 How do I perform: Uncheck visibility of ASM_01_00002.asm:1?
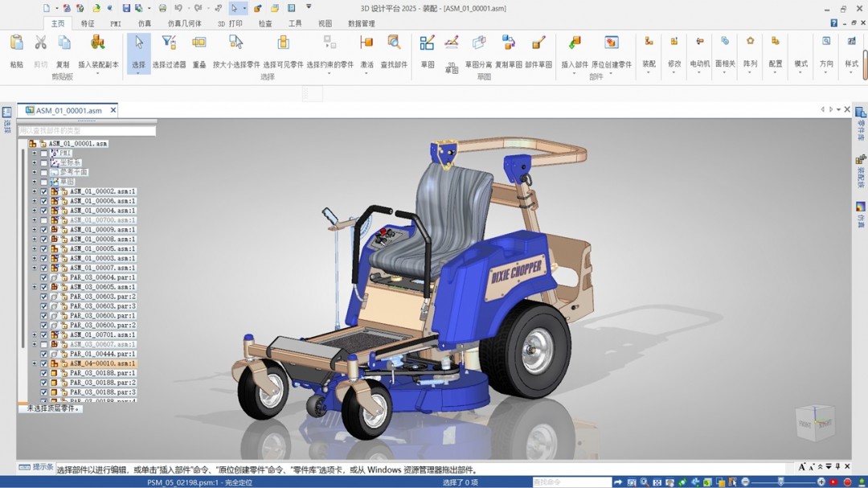[x=44, y=191]
